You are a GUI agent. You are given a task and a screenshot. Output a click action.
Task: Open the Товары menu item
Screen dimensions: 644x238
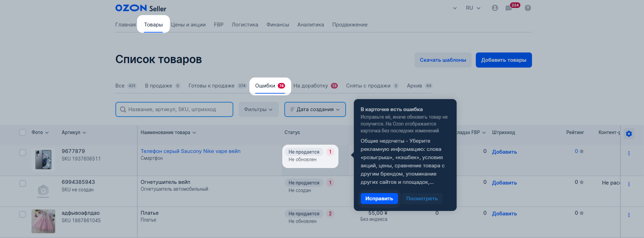point(153,25)
